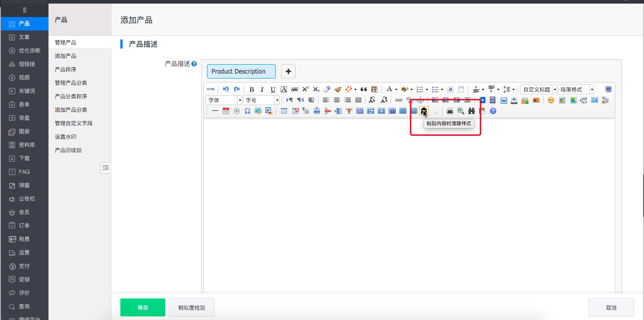Select the Product Description tab
The width and height of the screenshot is (644, 320).
tap(241, 71)
